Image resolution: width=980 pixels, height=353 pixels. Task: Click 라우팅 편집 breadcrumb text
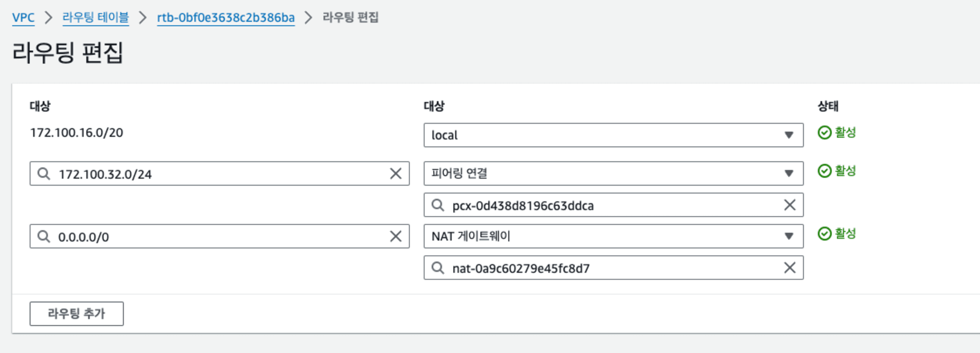[350, 18]
